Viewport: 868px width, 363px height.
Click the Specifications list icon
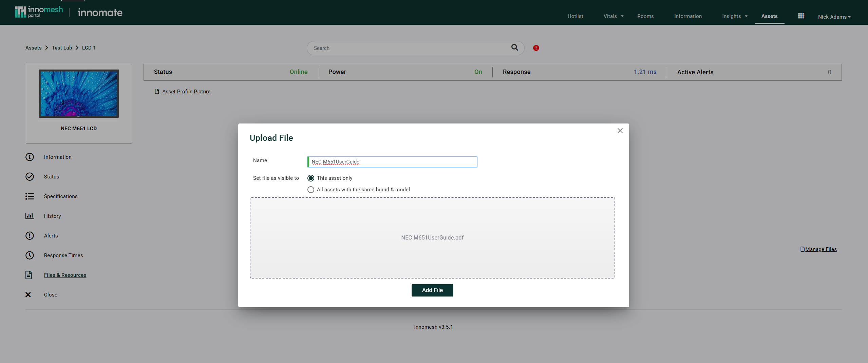(30, 196)
